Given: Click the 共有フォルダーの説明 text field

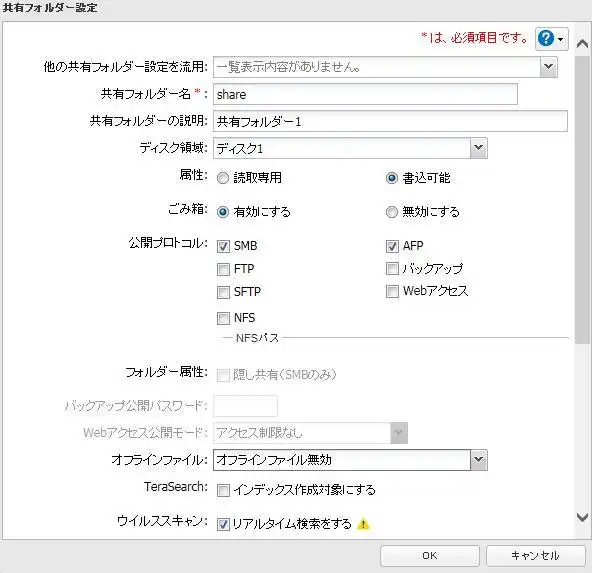Looking at the screenshot, I should tap(390, 121).
